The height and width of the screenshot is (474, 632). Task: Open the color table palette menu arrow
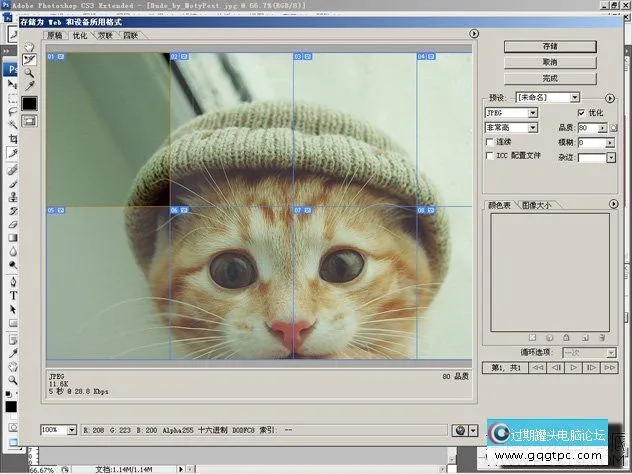click(x=613, y=204)
